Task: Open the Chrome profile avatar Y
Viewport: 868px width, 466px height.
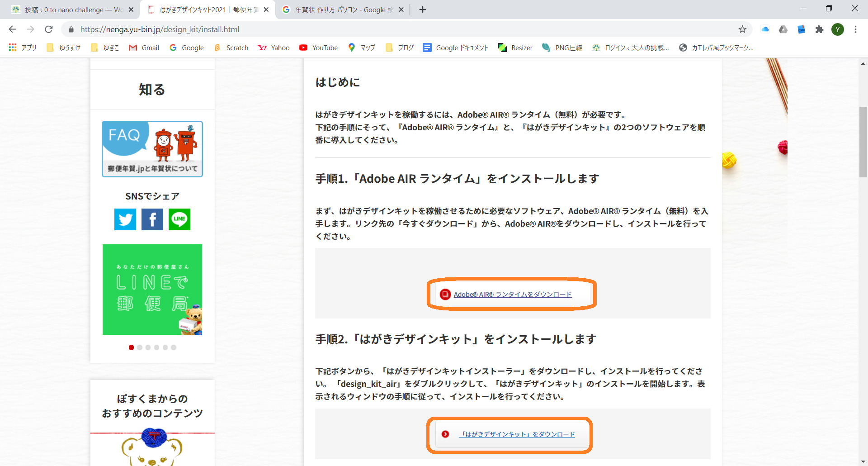Action: 838,29
